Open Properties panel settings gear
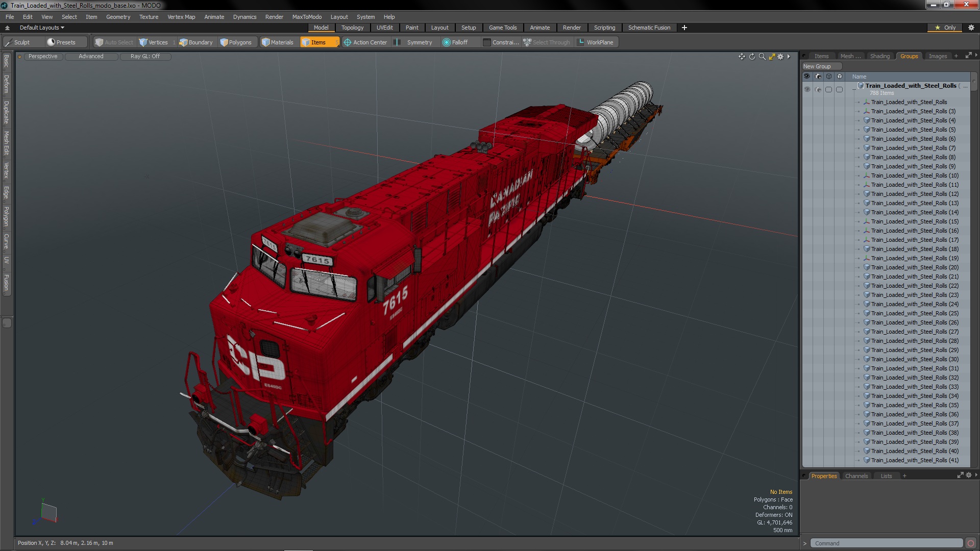980x551 pixels. pyautogui.click(x=969, y=475)
